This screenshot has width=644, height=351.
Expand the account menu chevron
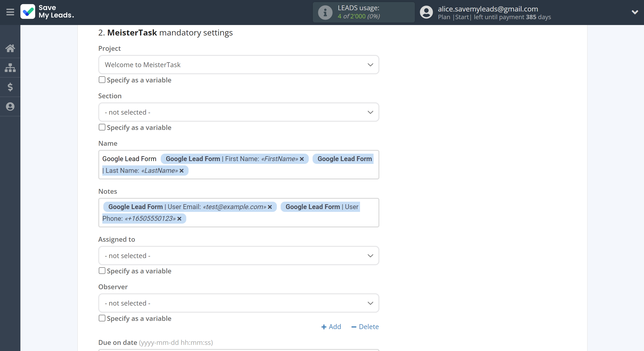[x=635, y=12]
